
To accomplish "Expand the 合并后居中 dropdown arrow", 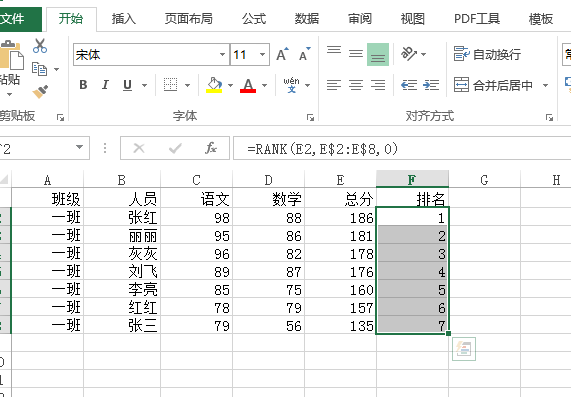I will (x=545, y=85).
